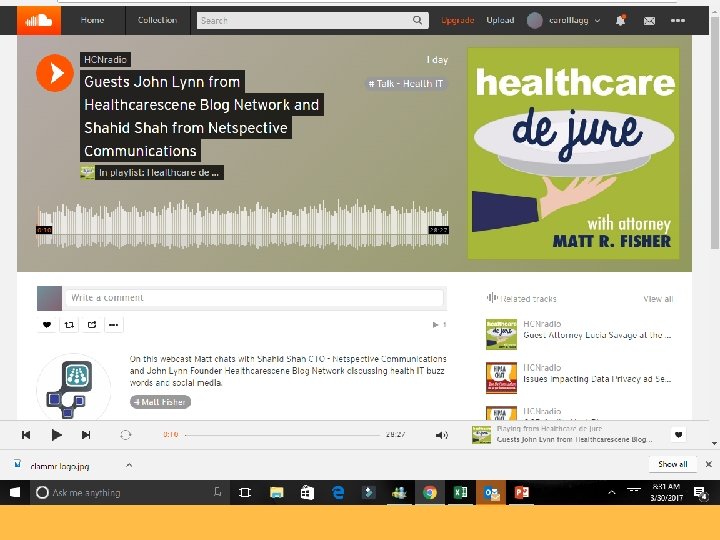Open the Collection tab
This screenshot has height=540, width=720.
(157, 20)
